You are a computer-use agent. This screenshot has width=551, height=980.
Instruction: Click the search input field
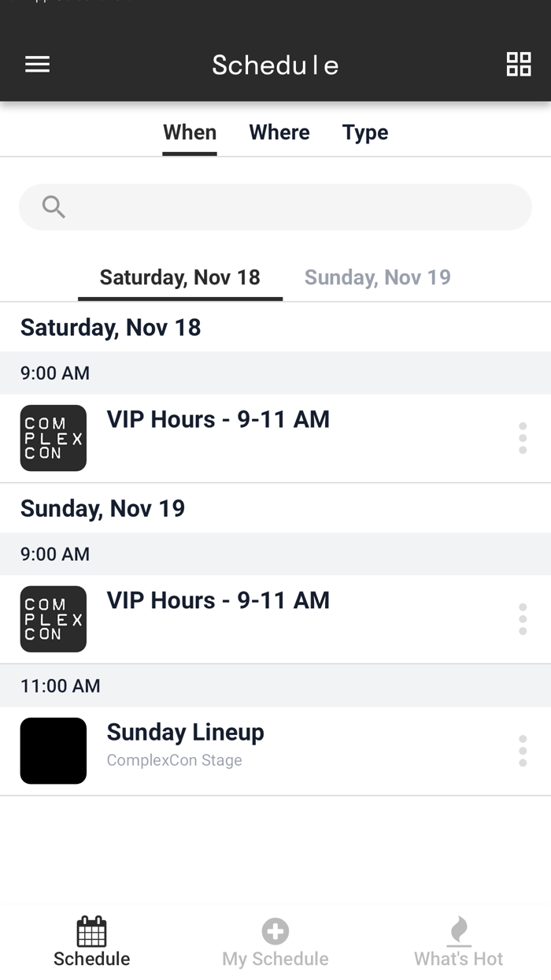click(x=275, y=206)
